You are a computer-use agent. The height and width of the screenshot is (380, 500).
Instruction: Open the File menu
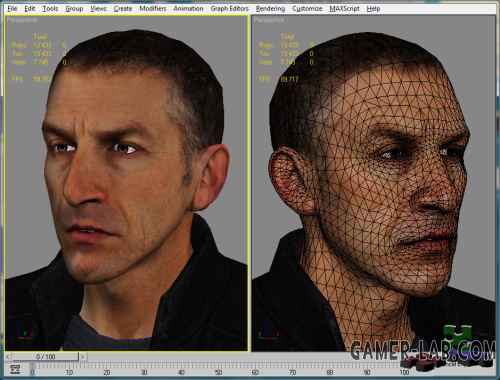pyautogui.click(x=12, y=8)
